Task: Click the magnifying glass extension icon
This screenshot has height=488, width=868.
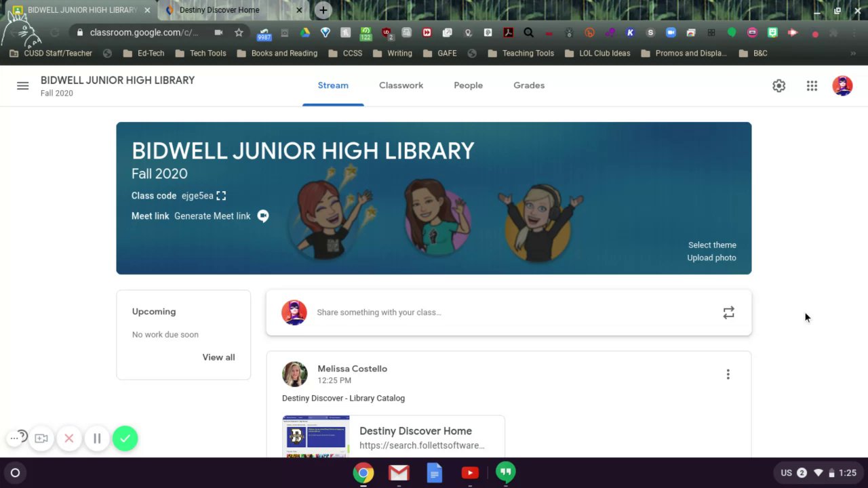Action: (528, 33)
